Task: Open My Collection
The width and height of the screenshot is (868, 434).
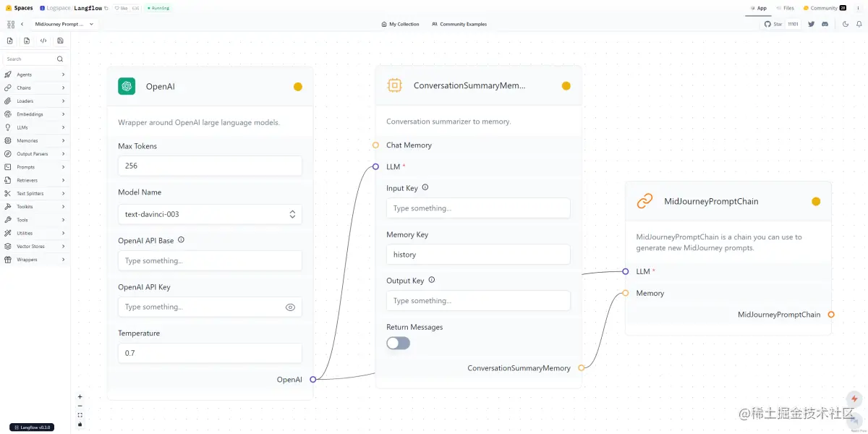Action: 400,24
